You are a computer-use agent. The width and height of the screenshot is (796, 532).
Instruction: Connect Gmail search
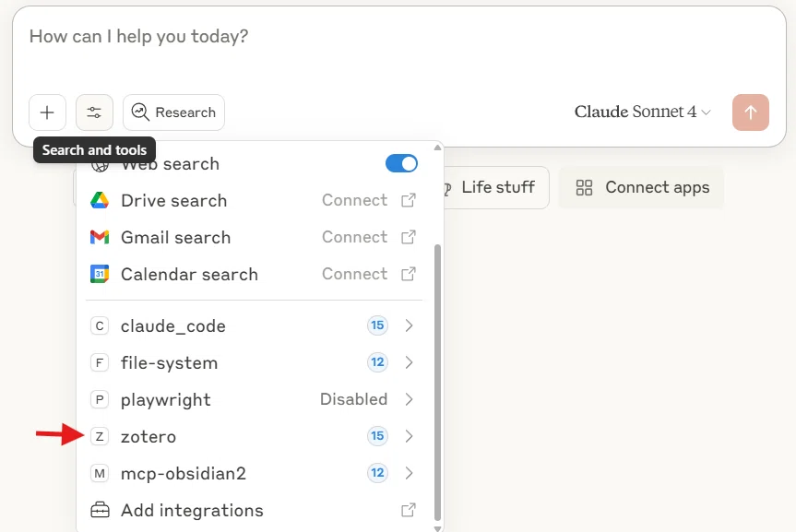pyautogui.click(x=355, y=237)
